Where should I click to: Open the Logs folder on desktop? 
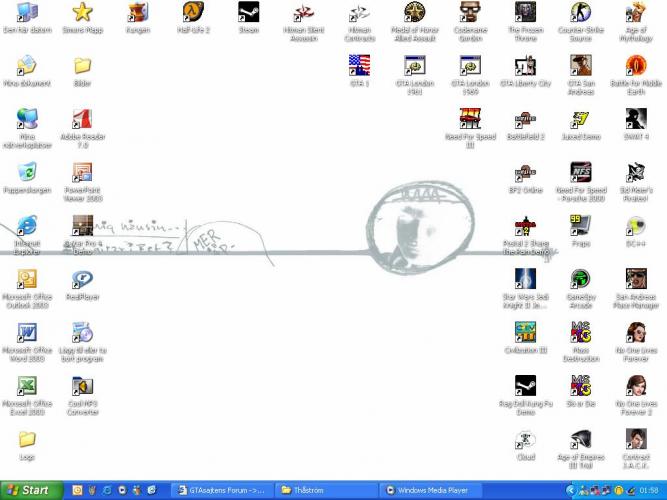pos(27,440)
